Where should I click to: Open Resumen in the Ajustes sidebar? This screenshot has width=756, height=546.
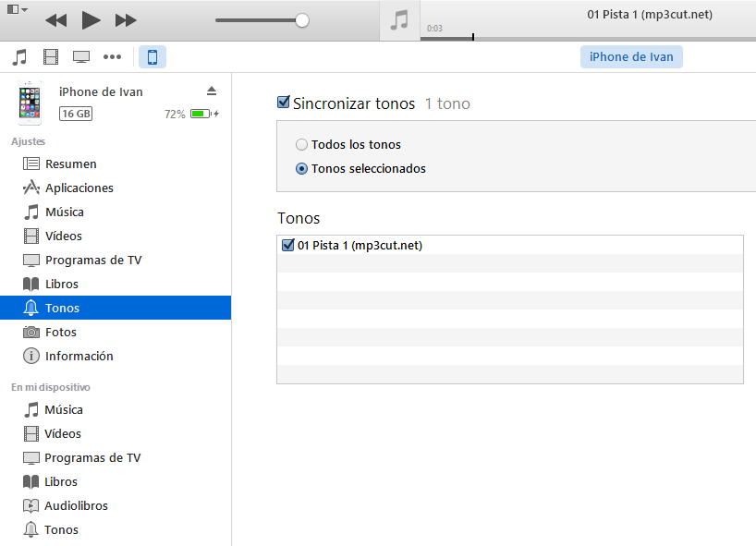click(116, 164)
